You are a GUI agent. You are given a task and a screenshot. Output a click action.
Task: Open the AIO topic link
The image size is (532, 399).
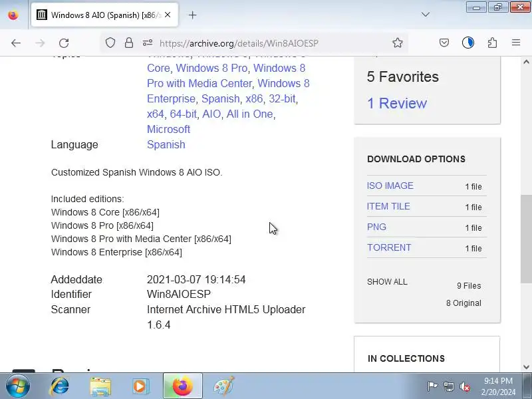pos(211,114)
